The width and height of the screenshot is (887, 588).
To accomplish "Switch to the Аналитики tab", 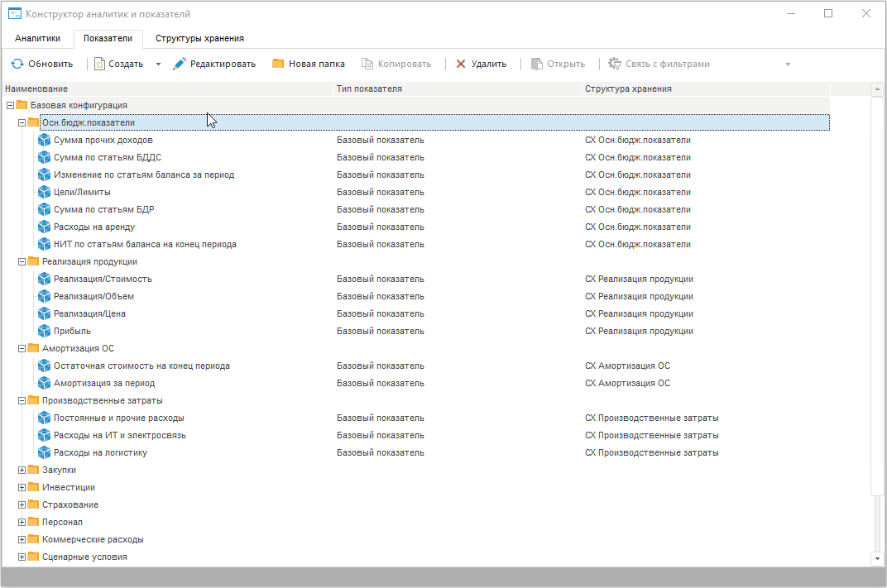I will tap(37, 38).
